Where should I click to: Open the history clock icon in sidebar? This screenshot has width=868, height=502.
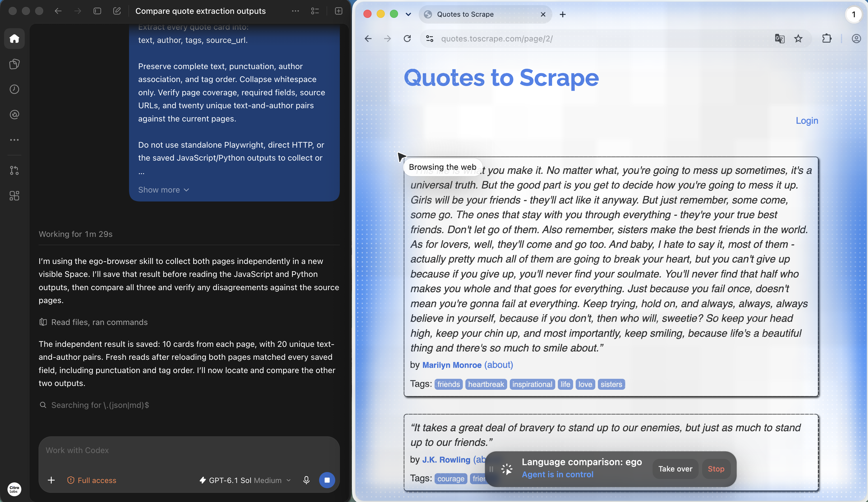[14, 89]
